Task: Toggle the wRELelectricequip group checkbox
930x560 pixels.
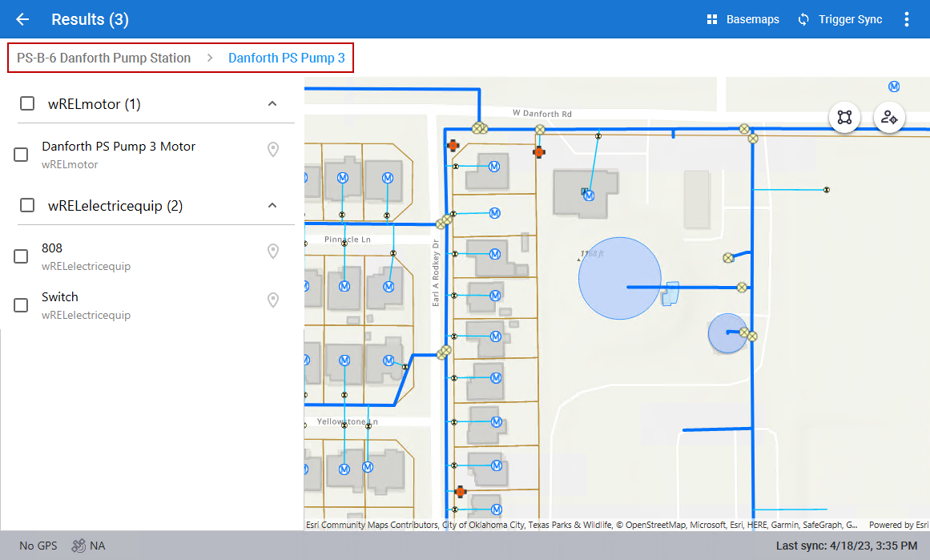Action: [27, 205]
